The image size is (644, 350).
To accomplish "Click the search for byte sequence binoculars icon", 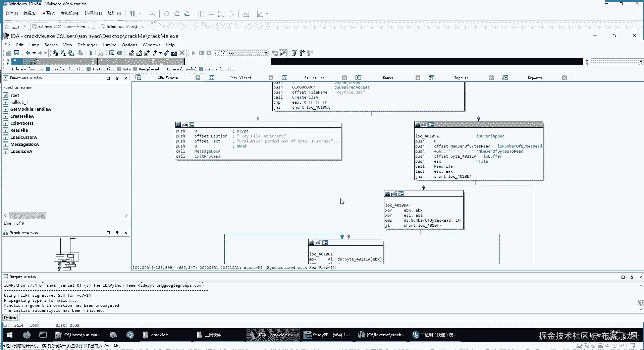I will click(71, 53).
